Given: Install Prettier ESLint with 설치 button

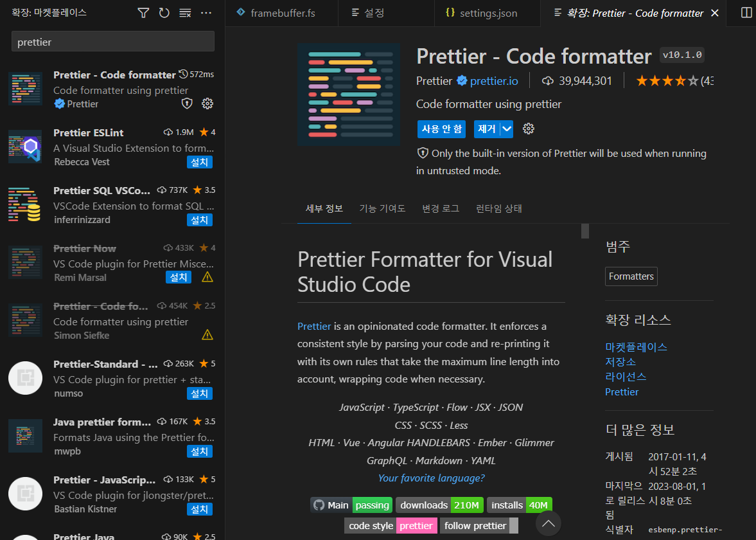Looking at the screenshot, I should coord(200,162).
